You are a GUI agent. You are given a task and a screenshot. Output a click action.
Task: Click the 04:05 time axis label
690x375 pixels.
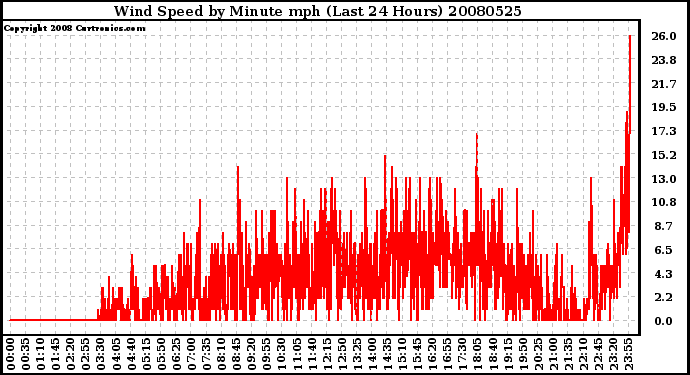pyautogui.click(x=116, y=354)
